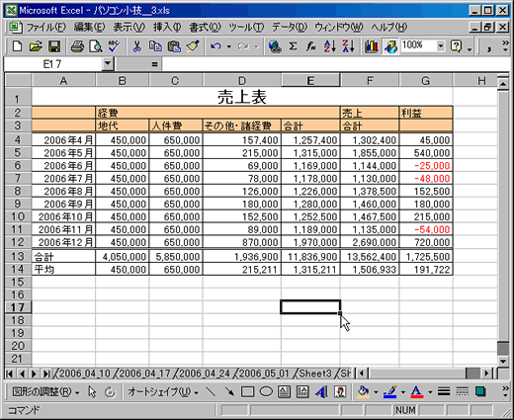Click the オートシェイプ(U) button
The image size is (514, 420).
click(163, 392)
